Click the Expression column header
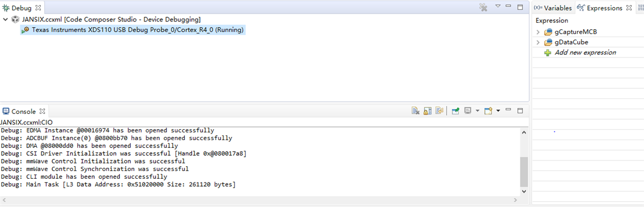 [552, 20]
